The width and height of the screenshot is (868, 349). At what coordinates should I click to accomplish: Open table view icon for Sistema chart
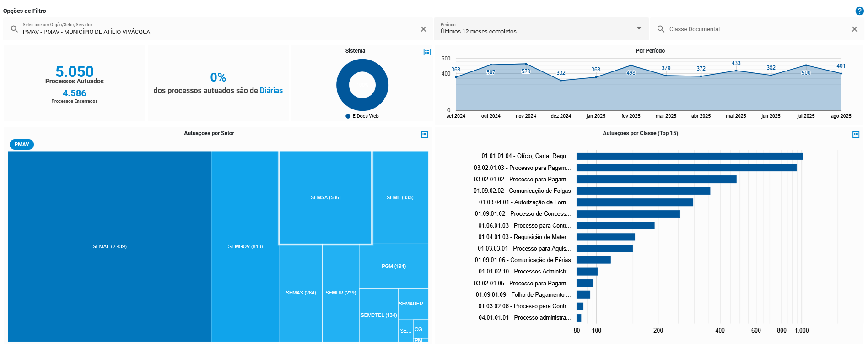(x=427, y=52)
